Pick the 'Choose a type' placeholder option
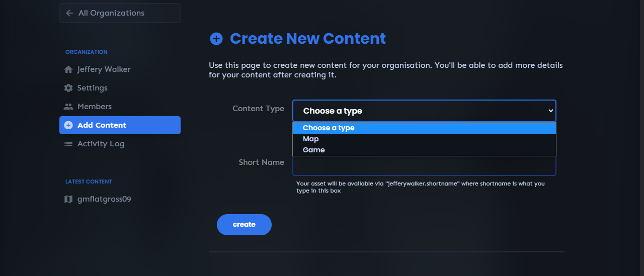 [329, 128]
